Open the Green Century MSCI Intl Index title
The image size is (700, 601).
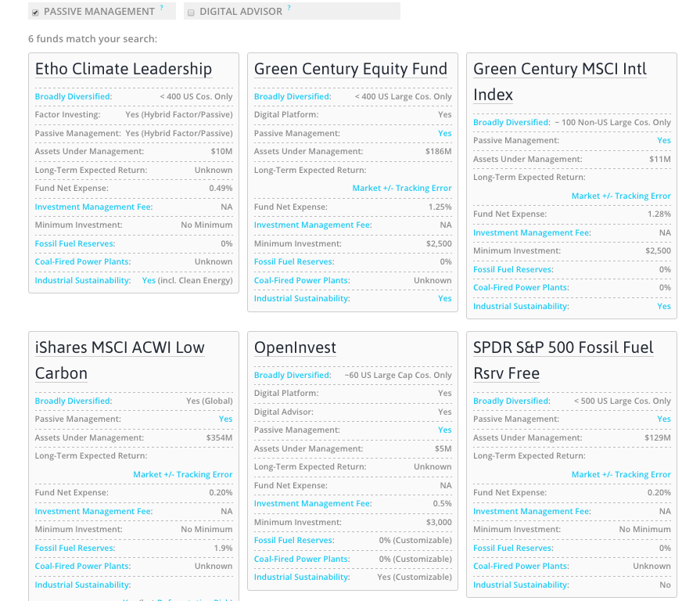coord(560,81)
